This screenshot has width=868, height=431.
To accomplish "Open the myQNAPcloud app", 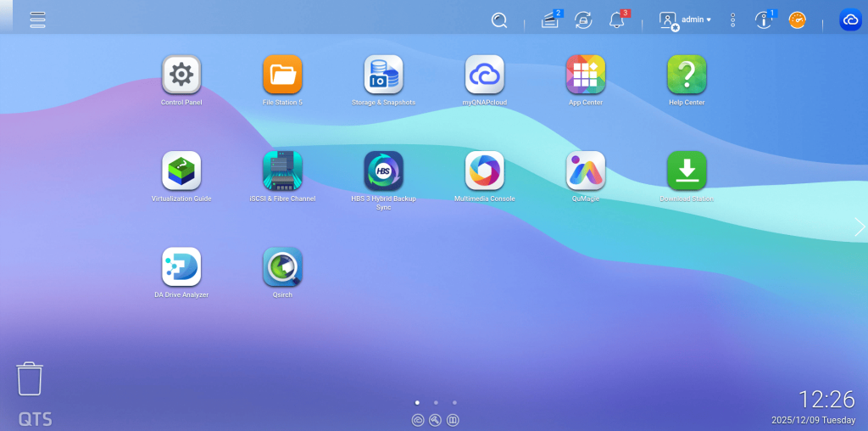I will (484, 76).
